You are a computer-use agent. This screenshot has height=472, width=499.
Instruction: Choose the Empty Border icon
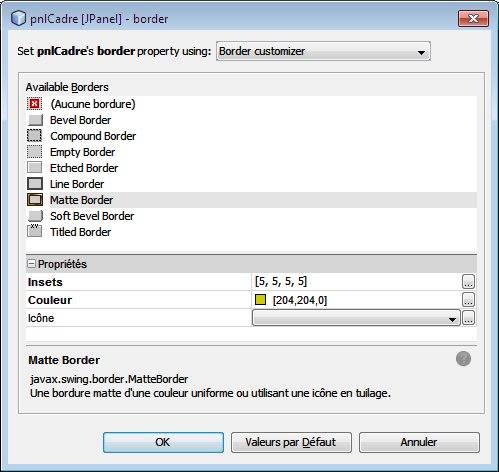click(35, 152)
